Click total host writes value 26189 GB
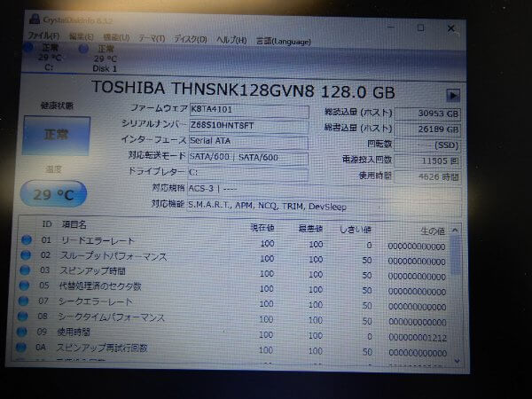 pos(427,129)
